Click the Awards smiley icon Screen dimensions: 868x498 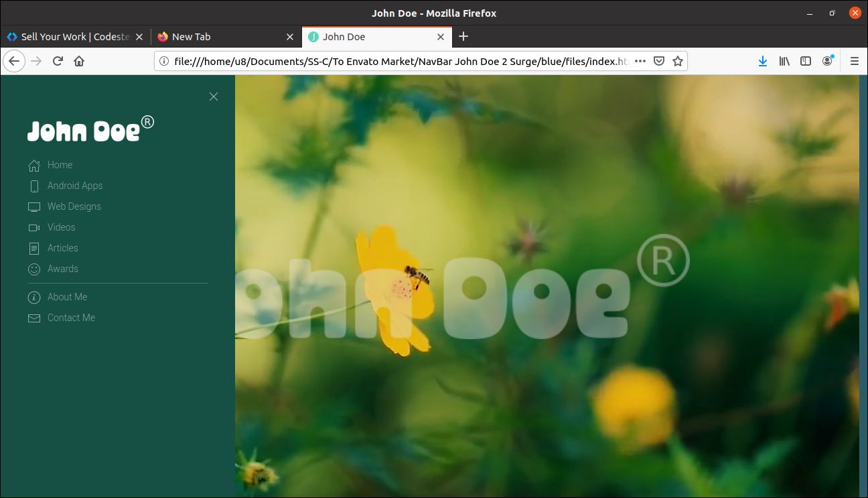(34, 269)
